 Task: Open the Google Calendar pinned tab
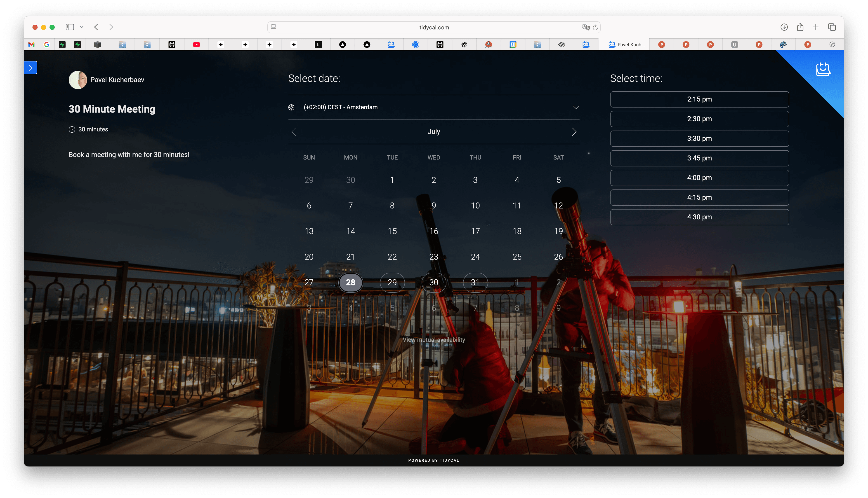point(513,44)
